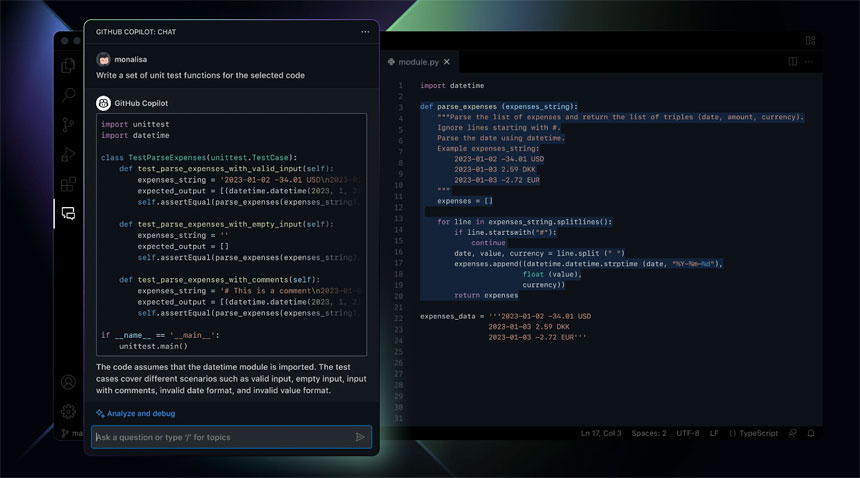This screenshot has height=478, width=860.
Task: Open the Spaces: 2 indentation selector
Action: pyautogui.click(x=648, y=433)
